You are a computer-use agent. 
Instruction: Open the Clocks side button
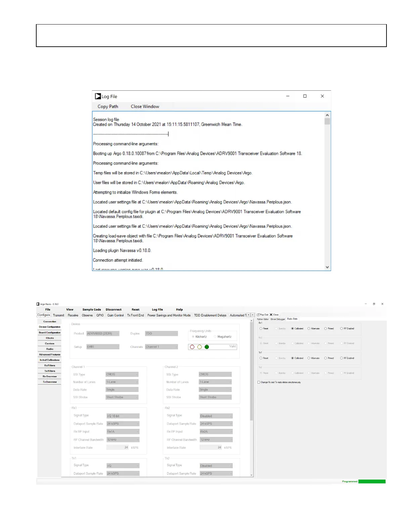point(50,338)
